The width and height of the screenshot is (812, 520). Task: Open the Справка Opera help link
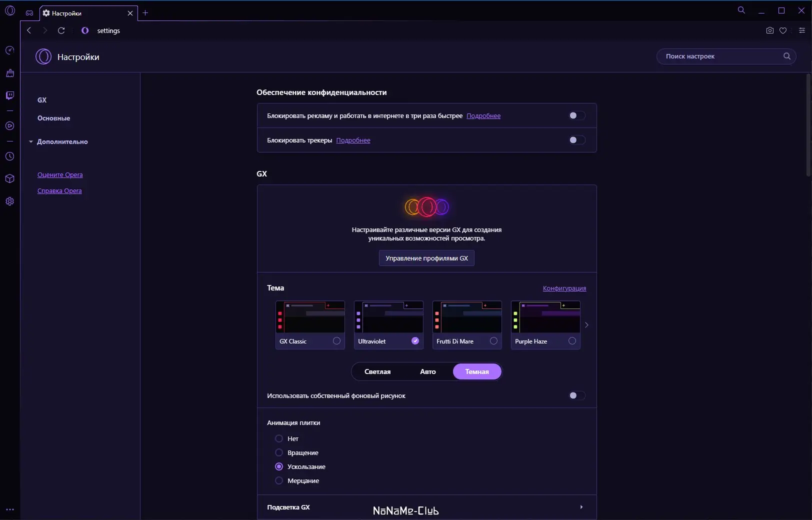coord(59,190)
